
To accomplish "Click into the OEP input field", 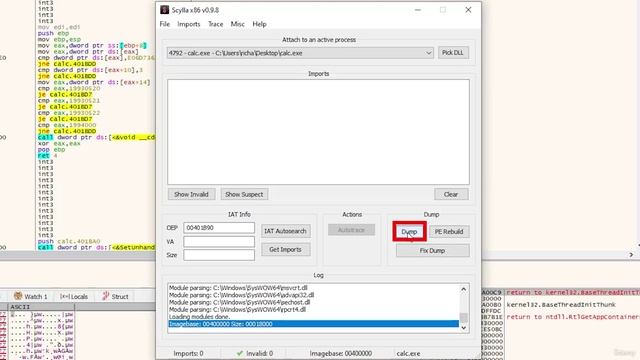I will [x=219, y=228].
